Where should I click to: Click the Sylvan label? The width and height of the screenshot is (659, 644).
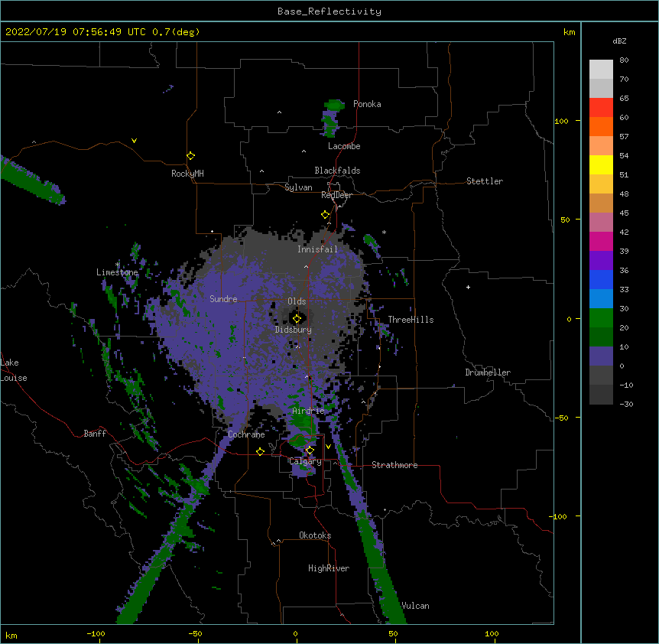coord(298,187)
